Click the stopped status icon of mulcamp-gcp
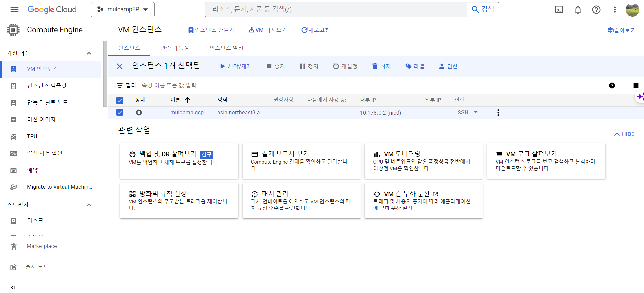The width and height of the screenshot is (644, 293). pyautogui.click(x=139, y=112)
